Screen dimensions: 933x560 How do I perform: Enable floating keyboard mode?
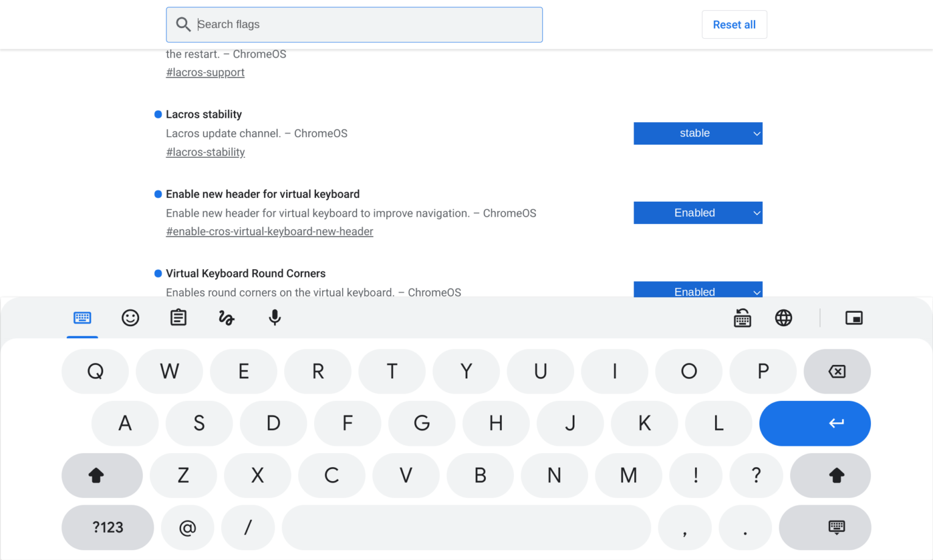click(854, 318)
